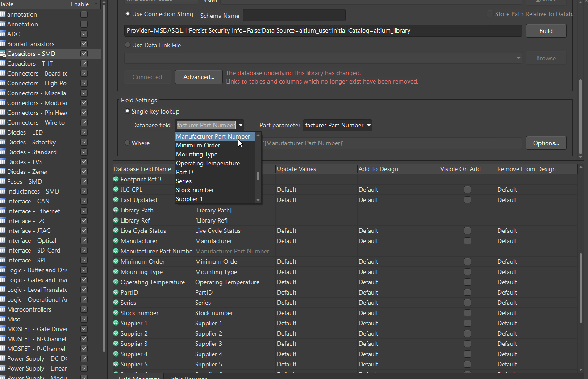Click the table icon next to Microcontrollers
This screenshot has height=379, width=588.
(3, 309)
